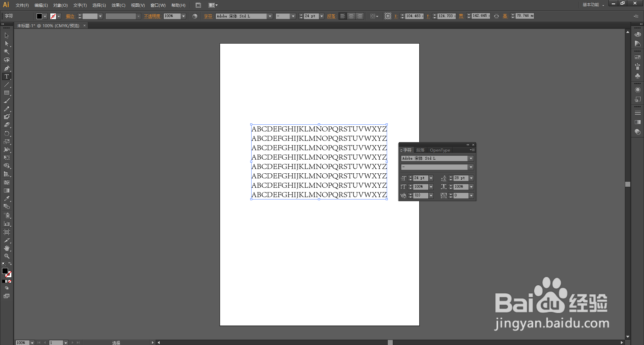Set paragraph alignment to left
Screen dimensions: 644x345
pos(342,16)
